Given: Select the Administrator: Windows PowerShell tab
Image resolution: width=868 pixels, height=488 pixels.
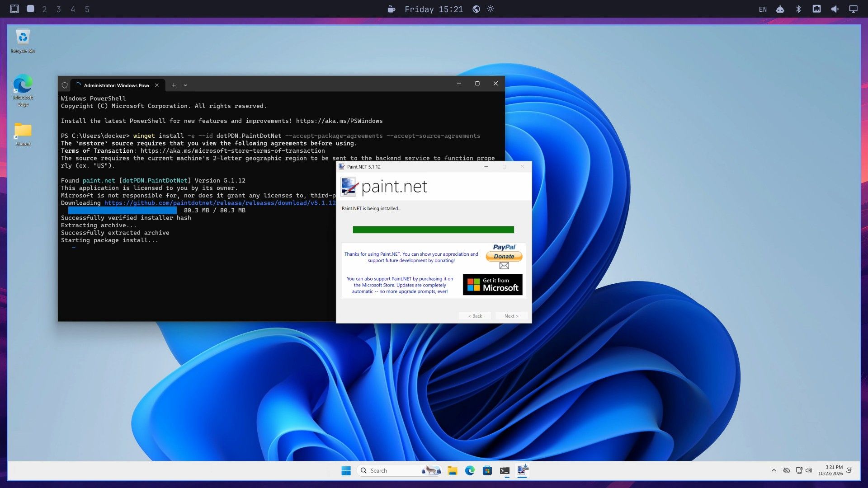Looking at the screenshot, I should [x=116, y=85].
